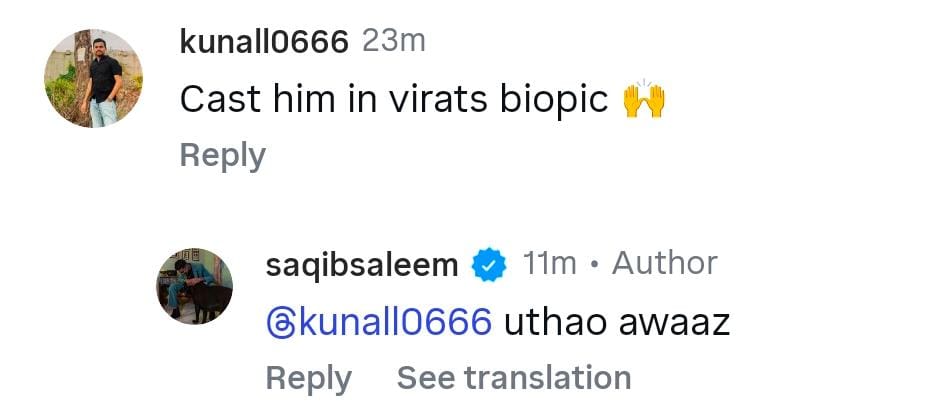Reply to kunall0666's comment
Image resolution: width=936 pixels, height=406 pixels.
pos(222,155)
